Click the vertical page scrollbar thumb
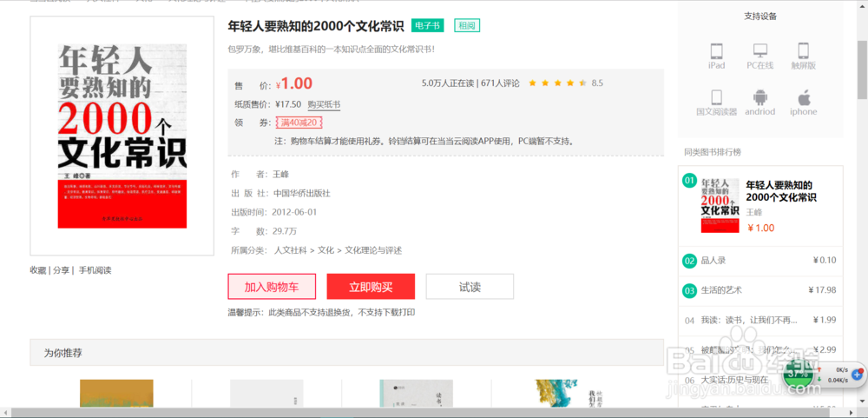Viewport: 868px width, 418px height. [x=862, y=69]
